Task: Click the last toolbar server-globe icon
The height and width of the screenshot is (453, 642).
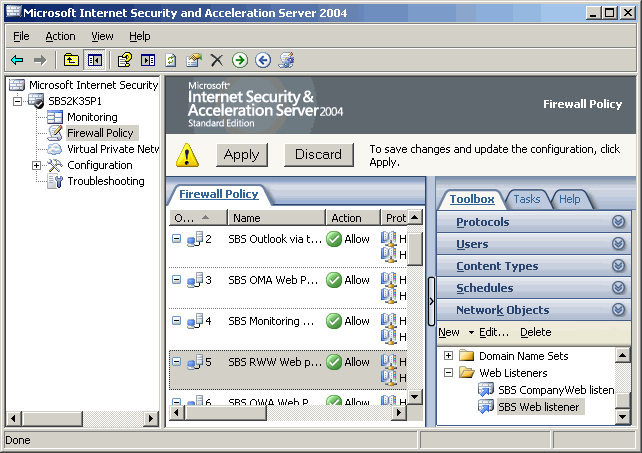Action: (x=286, y=60)
